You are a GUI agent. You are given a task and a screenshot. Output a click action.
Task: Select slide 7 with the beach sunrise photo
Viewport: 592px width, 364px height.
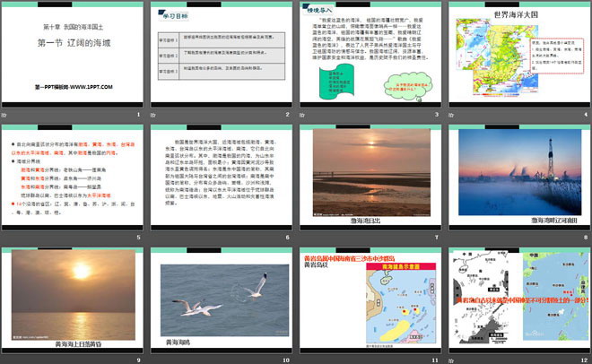(x=370, y=178)
